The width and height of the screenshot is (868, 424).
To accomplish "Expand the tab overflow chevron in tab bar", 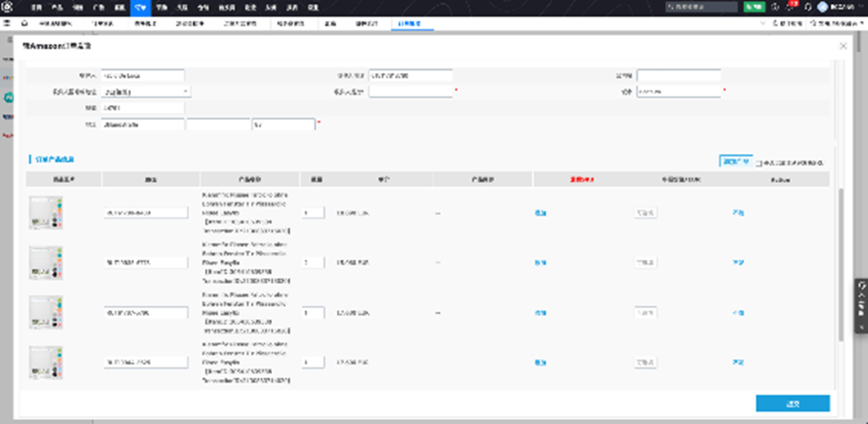I will (x=762, y=24).
